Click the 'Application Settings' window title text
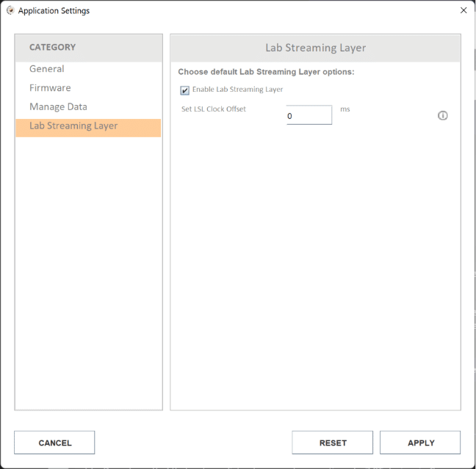 point(54,11)
